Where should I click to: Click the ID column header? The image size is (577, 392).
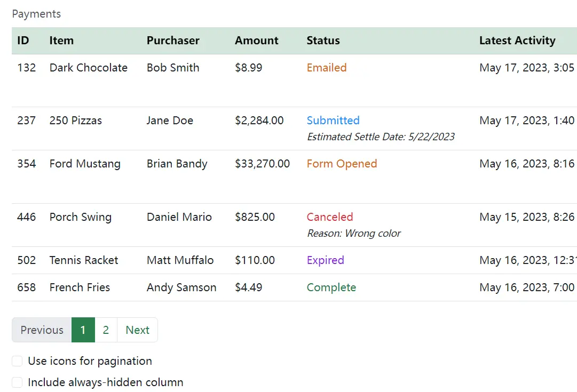coord(23,41)
